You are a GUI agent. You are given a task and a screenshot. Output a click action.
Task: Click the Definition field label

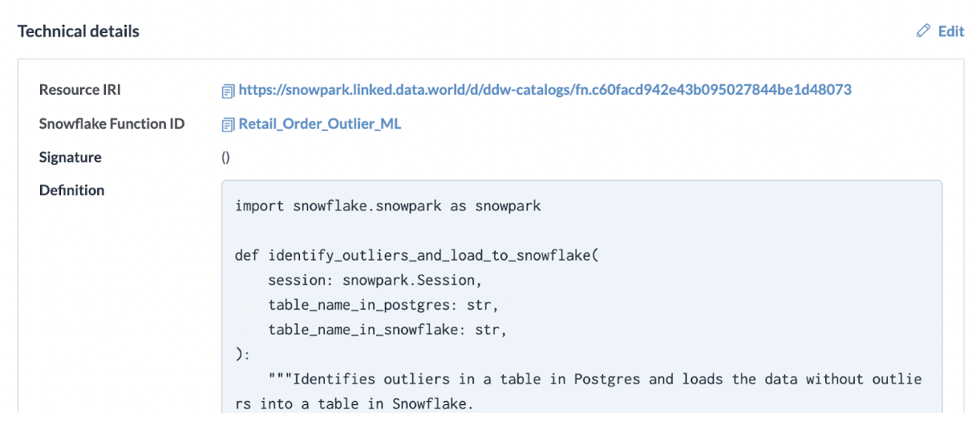72,190
